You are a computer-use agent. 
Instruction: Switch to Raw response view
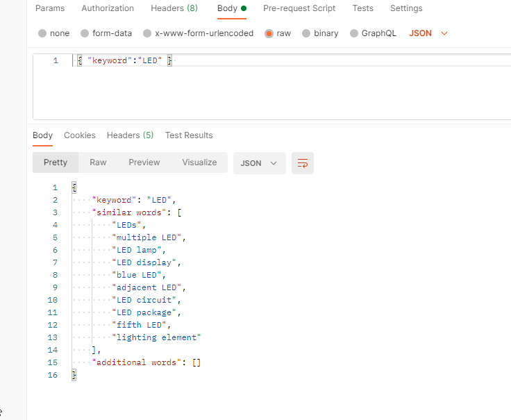pos(98,162)
